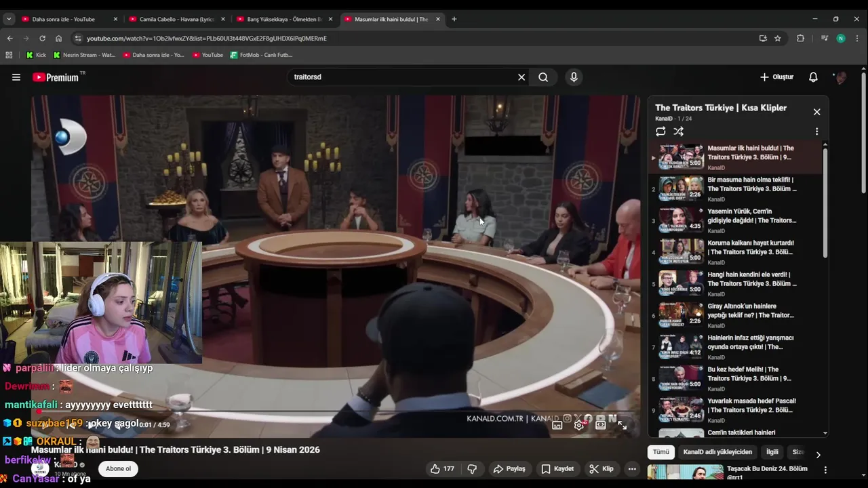Open the playlist panel three-dot menu
The height and width of the screenshot is (488, 868).
816,131
